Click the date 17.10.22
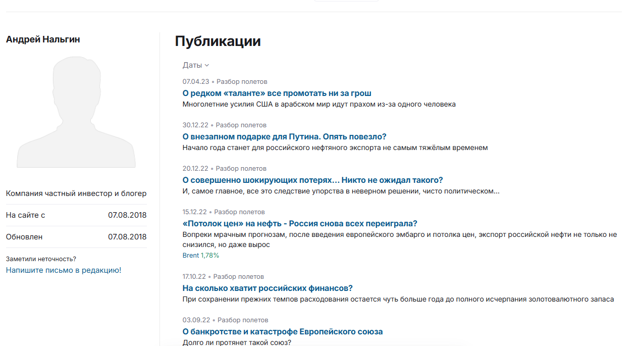 [194, 276]
